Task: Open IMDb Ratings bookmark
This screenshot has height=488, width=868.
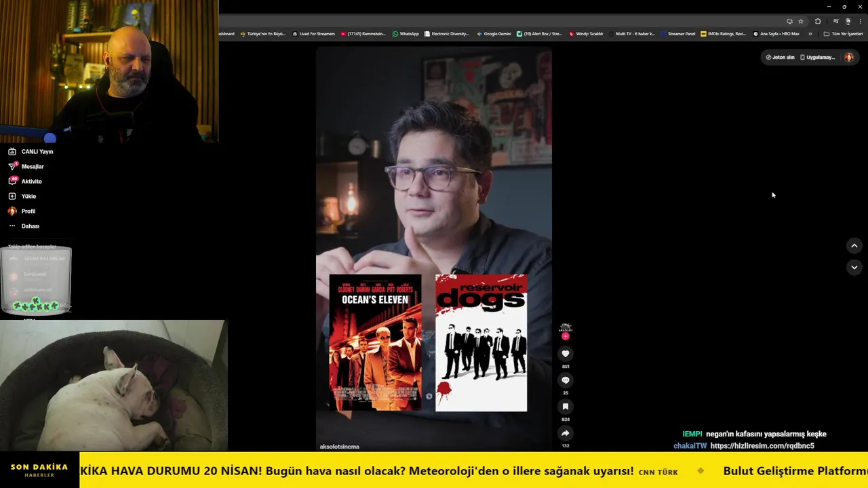Action: point(723,34)
